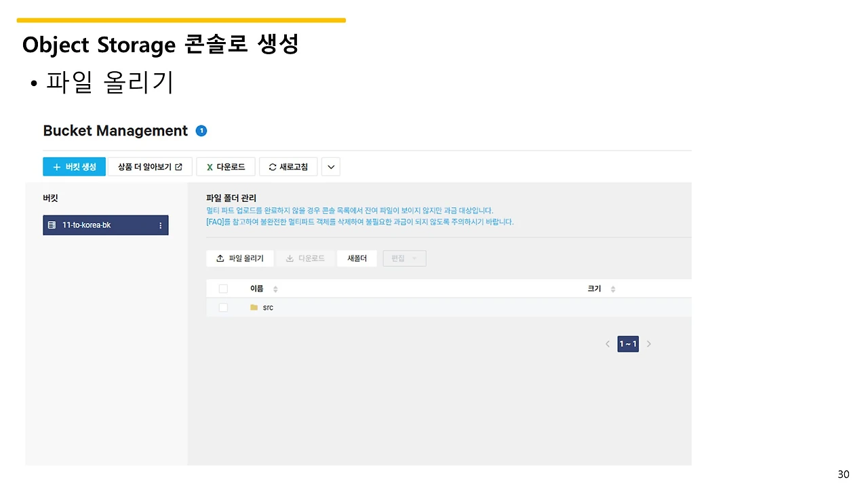Click the Excel download icon before 다운로드
Image resolution: width=868 pixels, height=488 pixels.
210,166
